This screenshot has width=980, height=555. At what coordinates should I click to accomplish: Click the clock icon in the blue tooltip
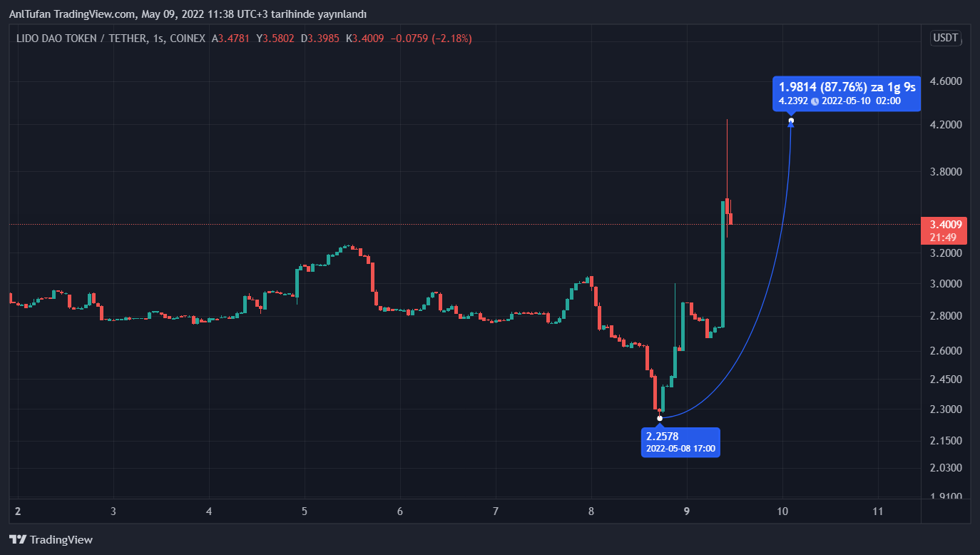815,101
